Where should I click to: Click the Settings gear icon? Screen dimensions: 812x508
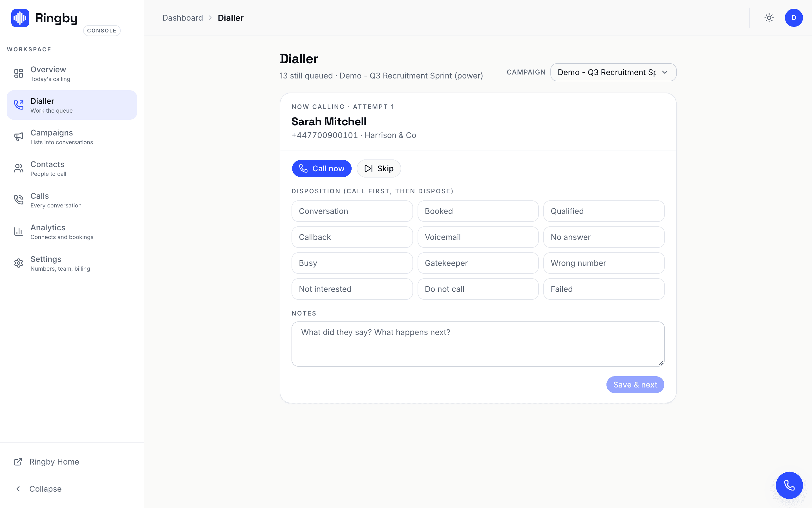coord(18,263)
